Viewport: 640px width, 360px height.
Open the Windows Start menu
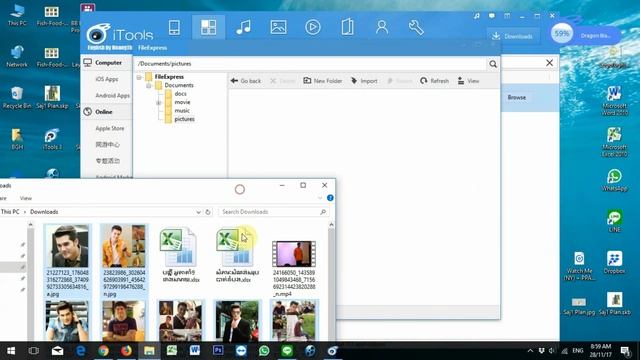(x=11, y=351)
